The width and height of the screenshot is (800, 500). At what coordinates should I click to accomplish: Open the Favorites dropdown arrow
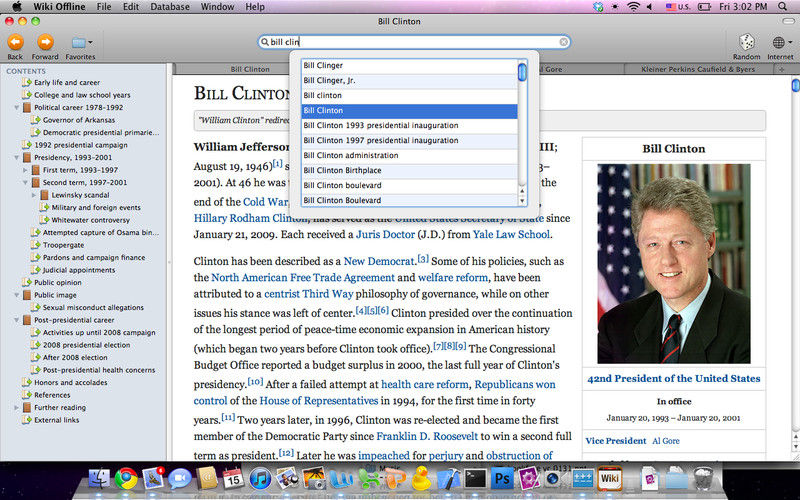(x=90, y=42)
